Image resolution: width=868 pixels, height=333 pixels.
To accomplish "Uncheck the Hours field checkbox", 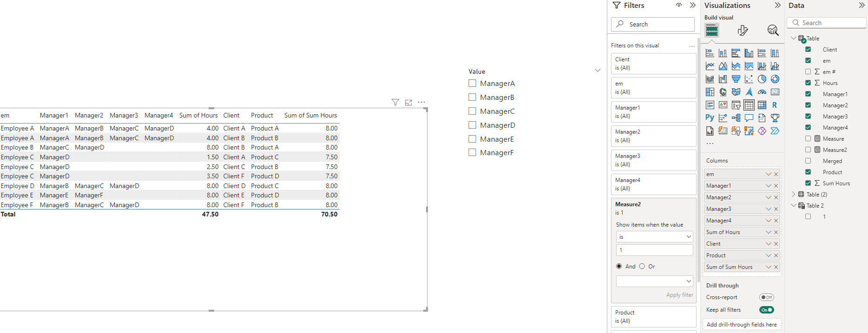I will [808, 83].
